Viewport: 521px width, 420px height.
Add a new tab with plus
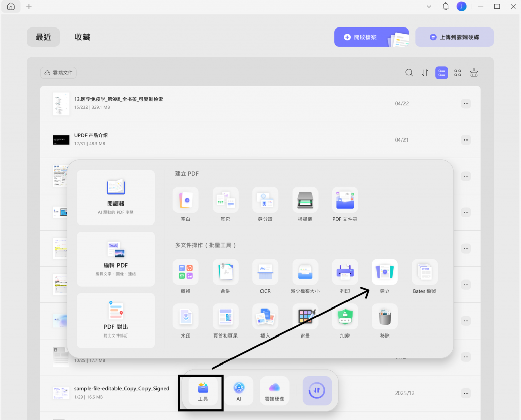(x=29, y=6)
